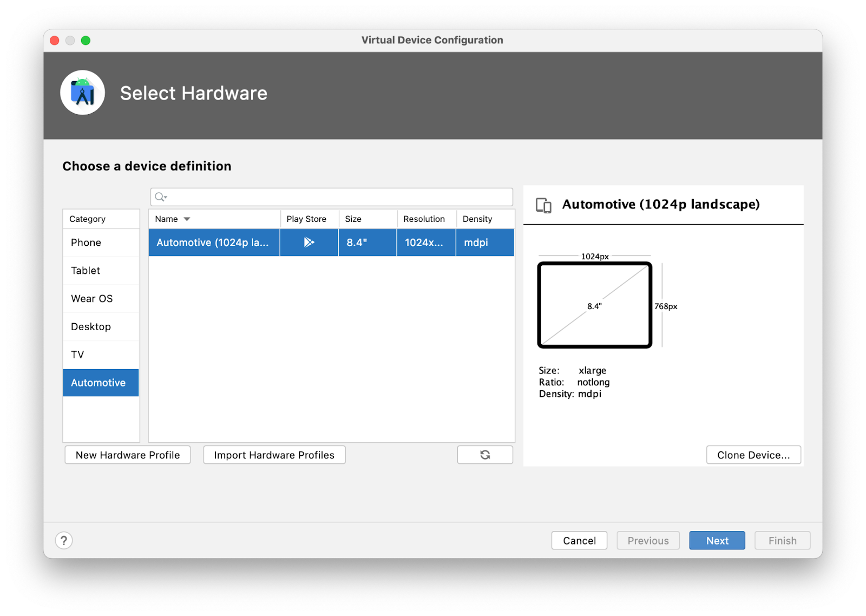The height and width of the screenshot is (616, 866).
Task: Proceed with the Next button
Action: click(717, 540)
